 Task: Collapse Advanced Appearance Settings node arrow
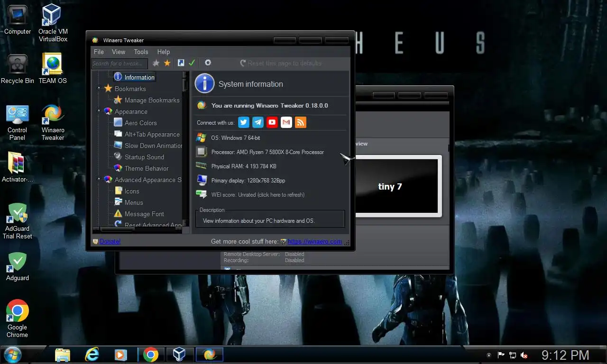point(99,179)
